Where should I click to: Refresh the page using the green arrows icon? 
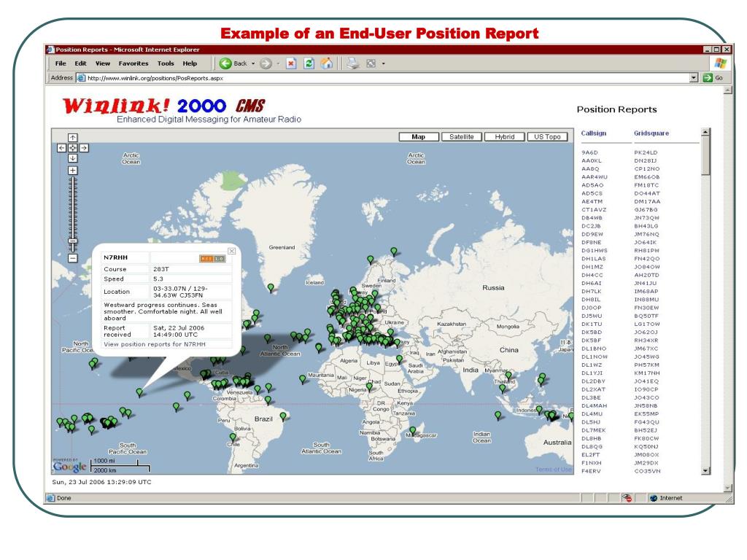coord(309,63)
